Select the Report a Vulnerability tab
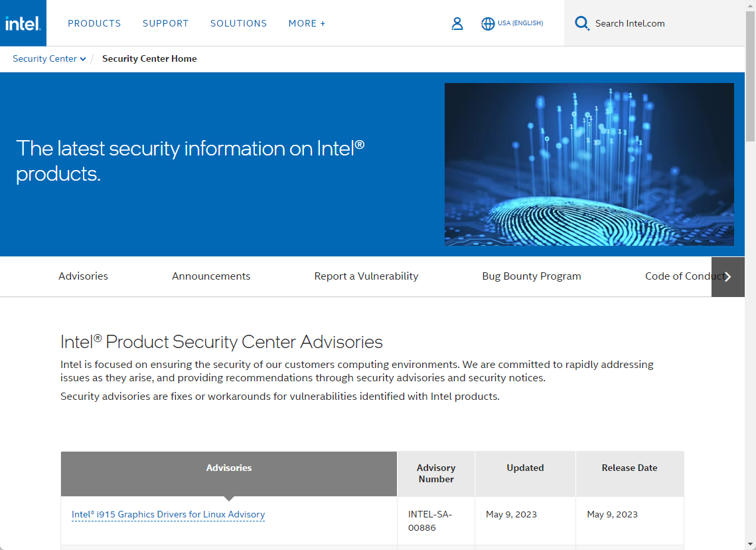Viewport: 756px width, 550px height. 366,276
